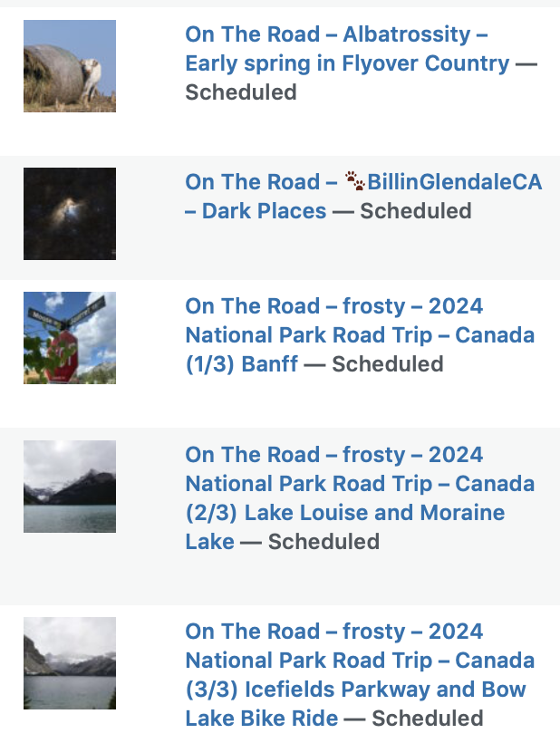The height and width of the screenshot is (743, 560).
Task: Click Scheduled status of the Albatrossity post
Action: coord(241,92)
